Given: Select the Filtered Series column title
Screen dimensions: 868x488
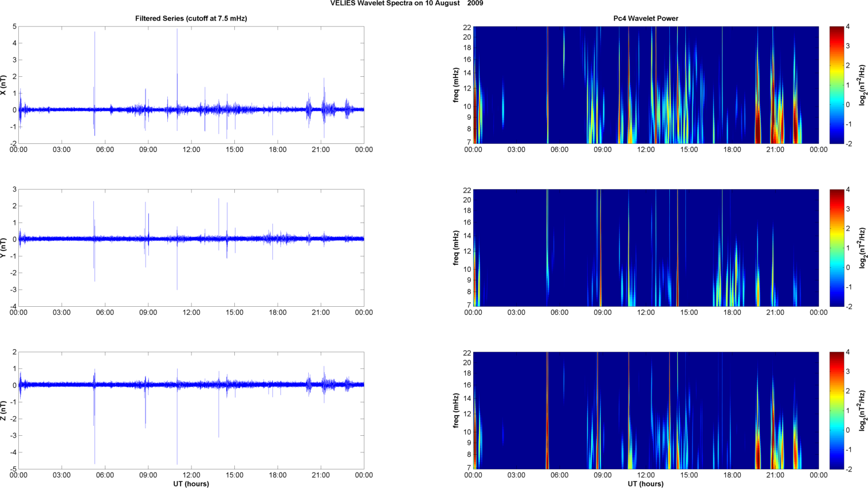Looking at the screenshot, I should click(x=191, y=18).
